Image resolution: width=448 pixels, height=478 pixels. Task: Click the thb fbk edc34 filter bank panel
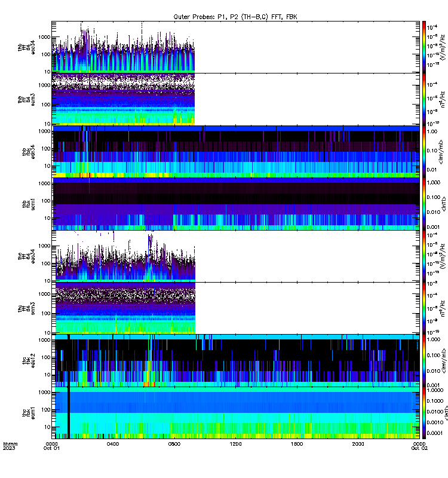(x=235, y=152)
